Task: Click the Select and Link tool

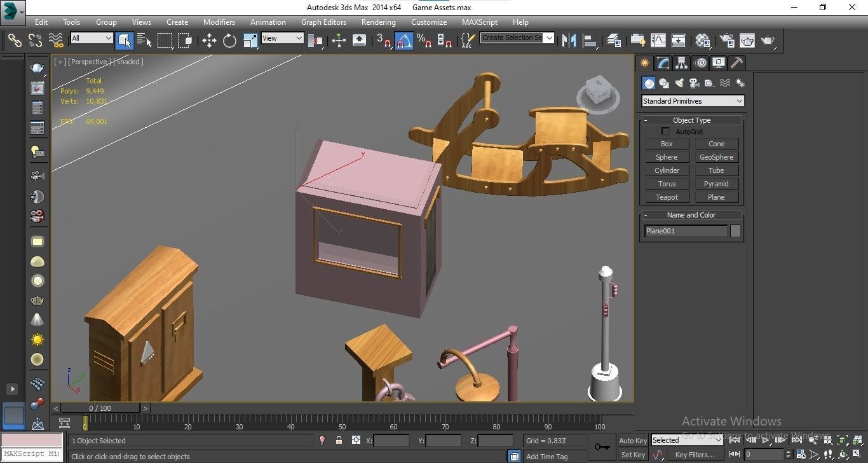Action: 15,41
